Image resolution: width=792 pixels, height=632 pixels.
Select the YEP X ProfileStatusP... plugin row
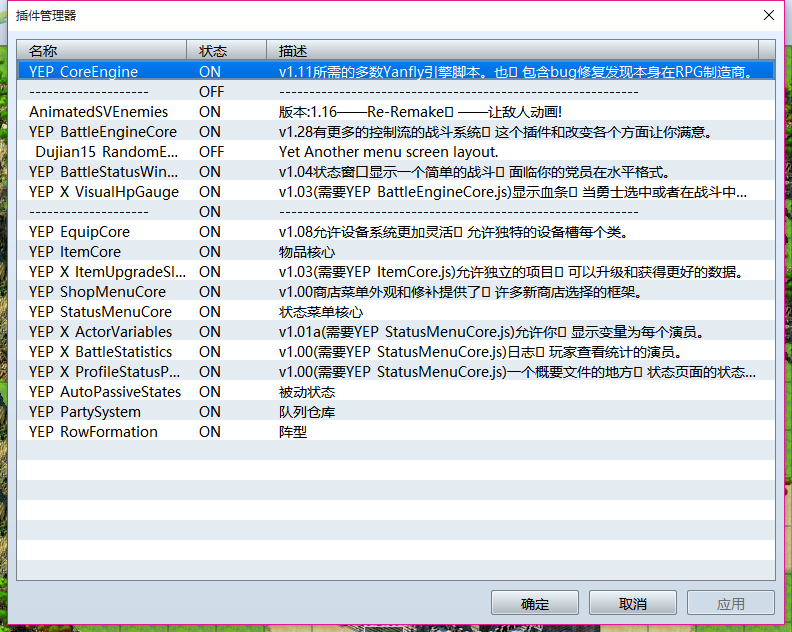396,372
